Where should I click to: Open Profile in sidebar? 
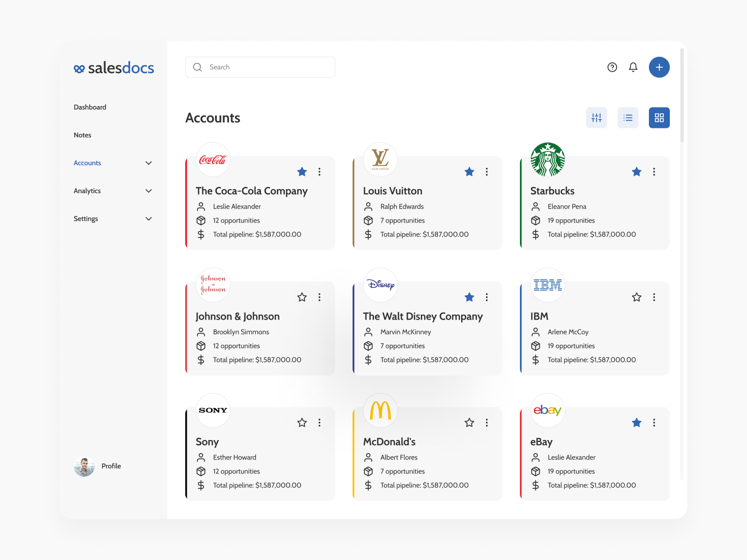(112, 466)
